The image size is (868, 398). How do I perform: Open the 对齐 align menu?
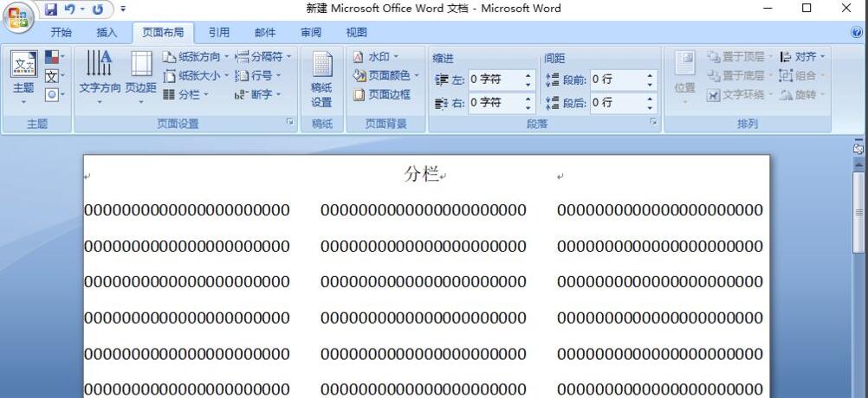tap(802, 56)
